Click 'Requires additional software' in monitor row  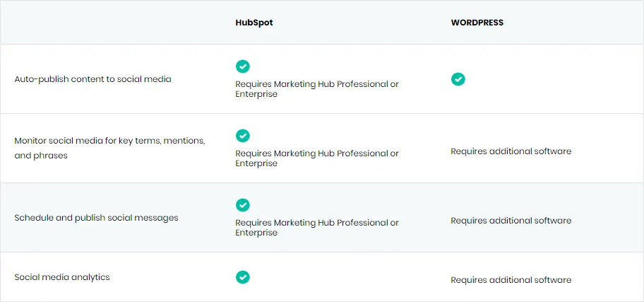(511, 151)
